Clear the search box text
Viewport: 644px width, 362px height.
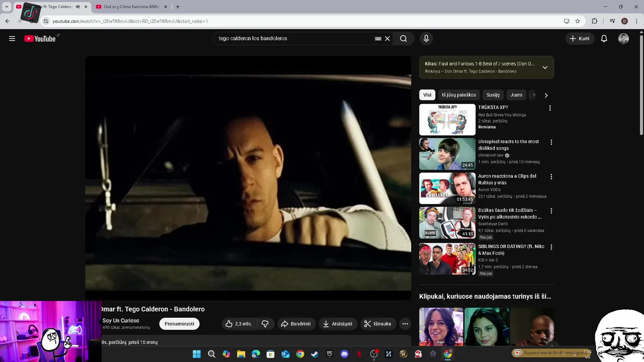tap(387, 39)
